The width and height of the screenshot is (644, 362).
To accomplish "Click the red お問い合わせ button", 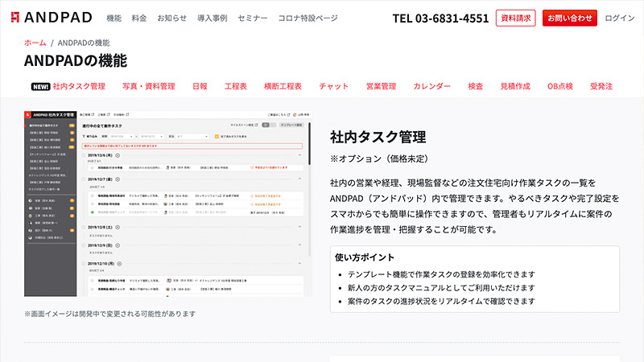I will click(570, 18).
